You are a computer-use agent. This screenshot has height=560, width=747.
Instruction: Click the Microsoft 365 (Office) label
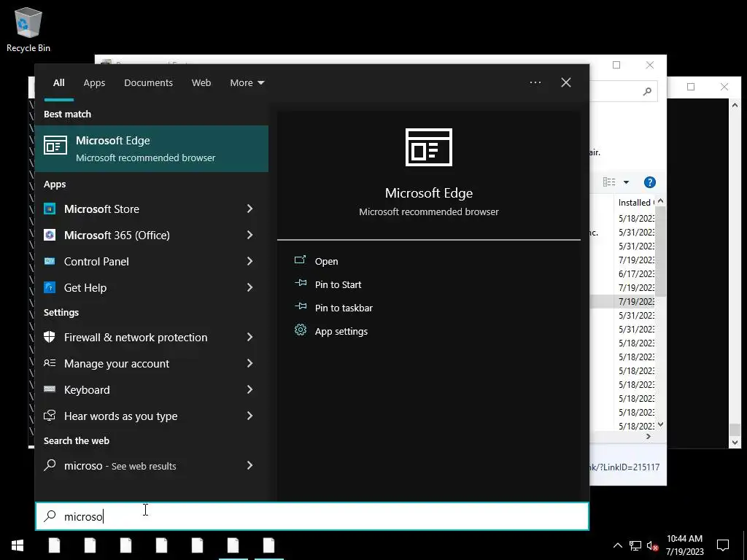point(117,236)
